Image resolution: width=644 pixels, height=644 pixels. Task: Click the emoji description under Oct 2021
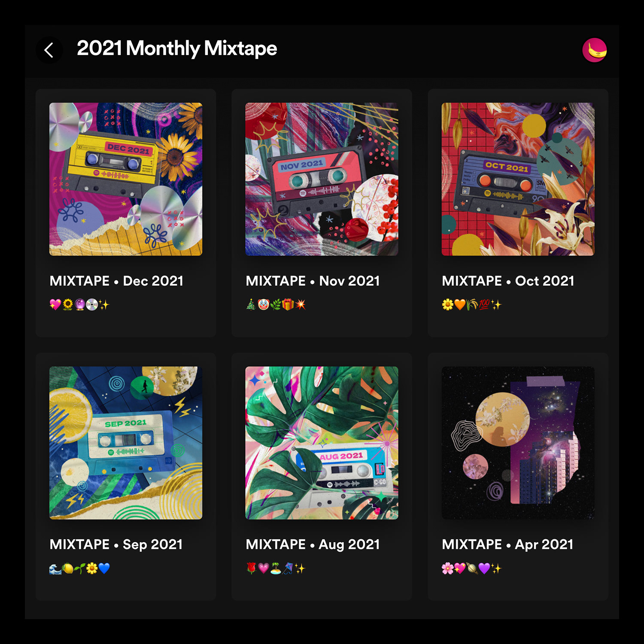coord(471,305)
